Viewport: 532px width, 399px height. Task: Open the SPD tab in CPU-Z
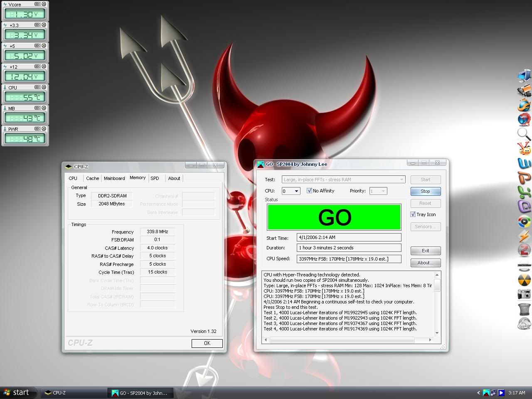[x=155, y=178]
